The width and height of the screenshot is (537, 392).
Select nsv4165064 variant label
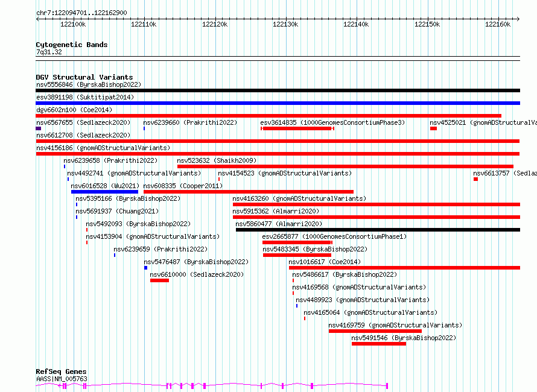[x=370, y=312]
